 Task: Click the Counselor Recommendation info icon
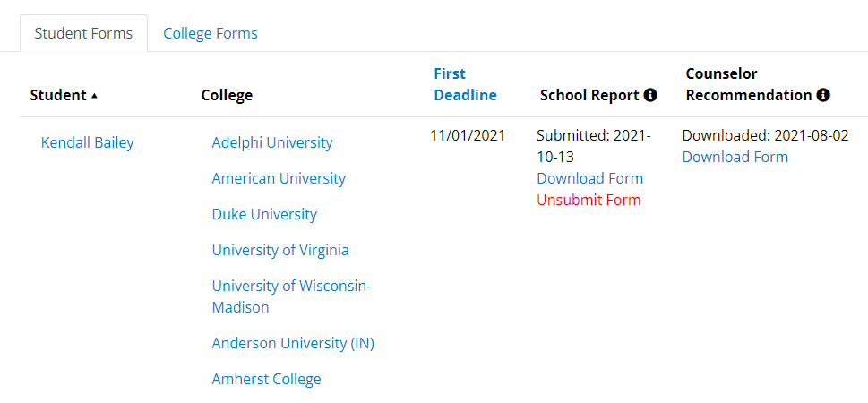[x=822, y=95]
